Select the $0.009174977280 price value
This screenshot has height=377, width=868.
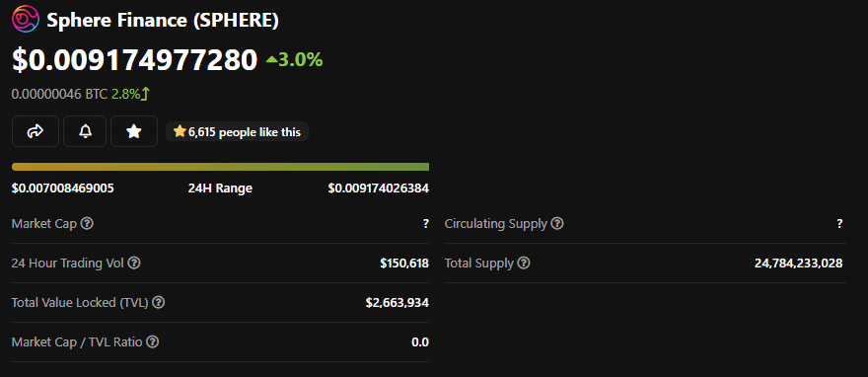tap(135, 60)
